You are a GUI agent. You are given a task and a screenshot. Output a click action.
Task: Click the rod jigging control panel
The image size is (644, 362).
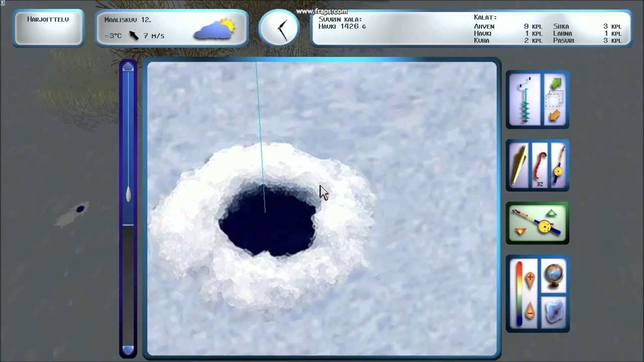click(537, 223)
